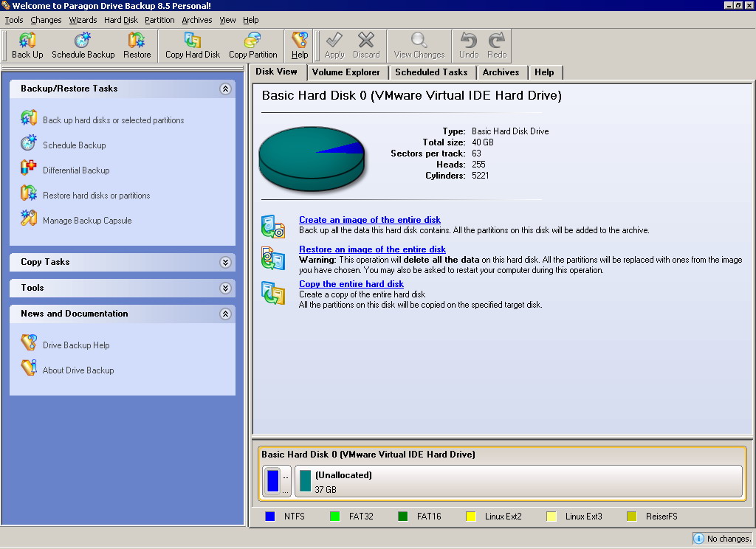
Task: Click the Apply checkmark icon
Action: (334, 40)
